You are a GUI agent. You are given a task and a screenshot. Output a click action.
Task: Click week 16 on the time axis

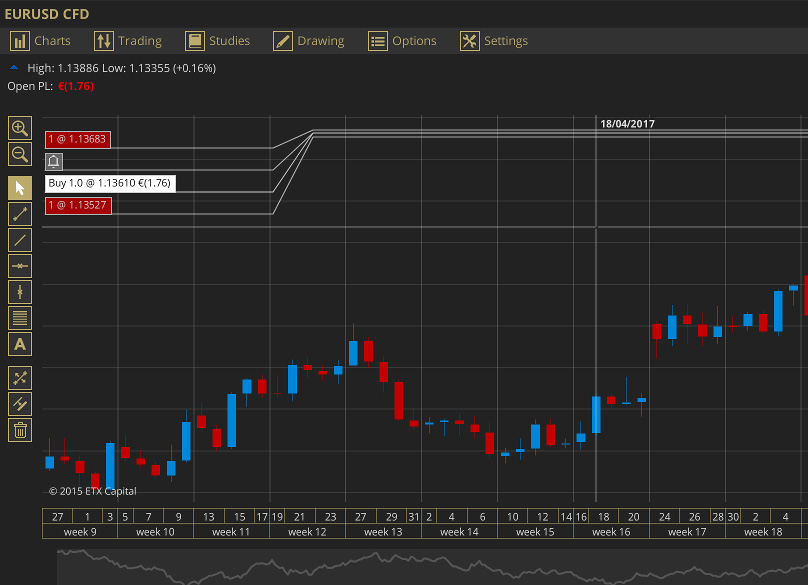611,531
